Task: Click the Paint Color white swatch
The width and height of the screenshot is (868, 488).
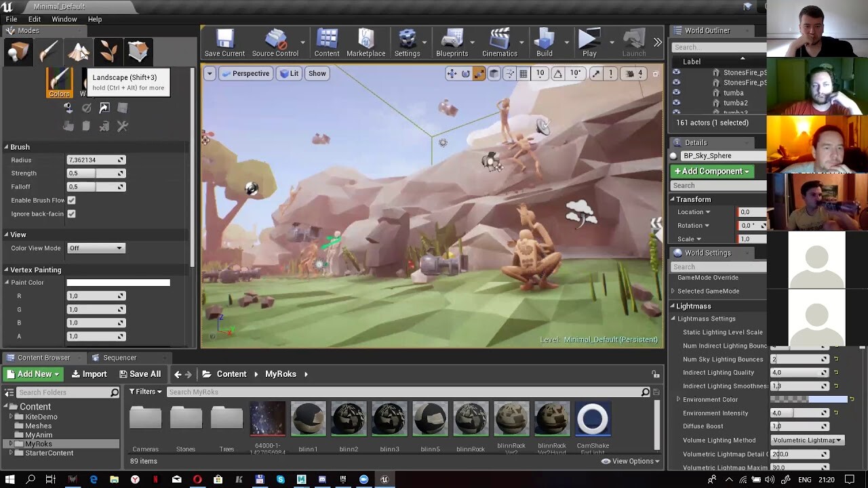Action: (118, 282)
